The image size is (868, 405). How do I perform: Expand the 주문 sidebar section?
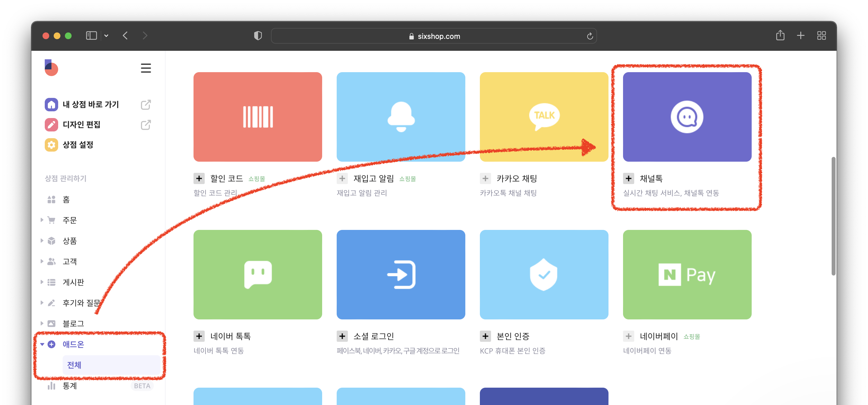point(42,220)
